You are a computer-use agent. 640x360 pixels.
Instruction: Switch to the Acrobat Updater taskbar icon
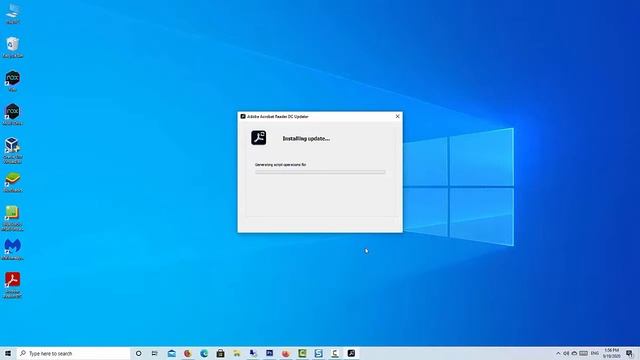pyautogui.click(x=351, y=353)
